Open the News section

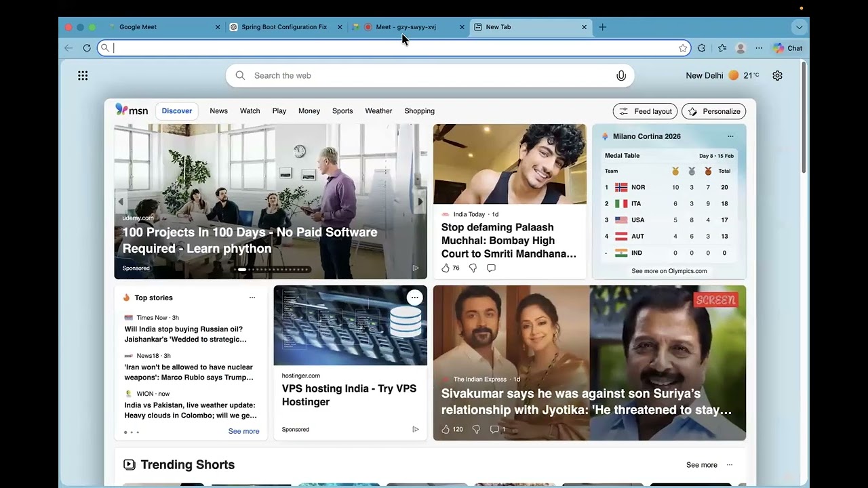[218, 111]
